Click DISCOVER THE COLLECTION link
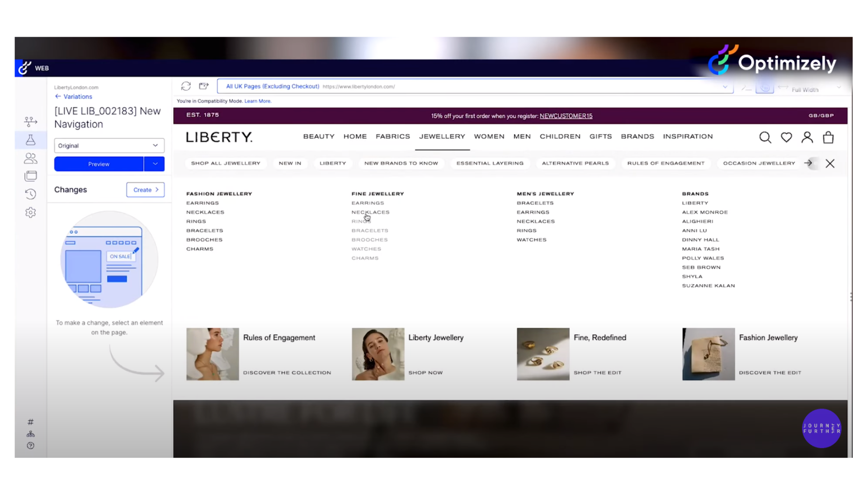The height and width of the screenshot is (488, 868). [287, 373]
